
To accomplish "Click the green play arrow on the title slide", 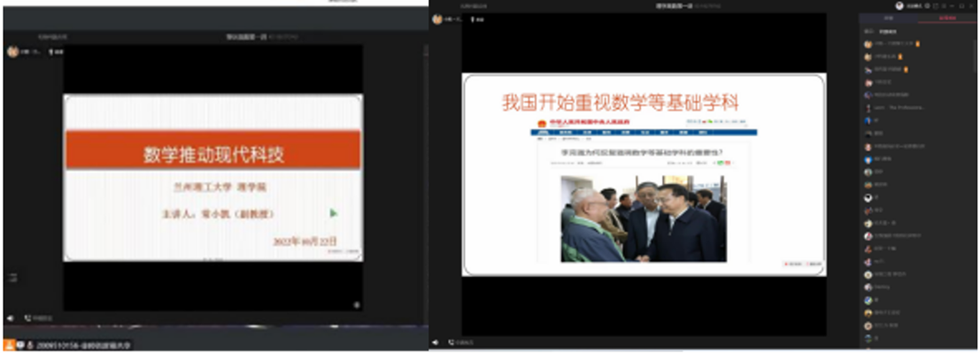I will click(x=334, y=214).
